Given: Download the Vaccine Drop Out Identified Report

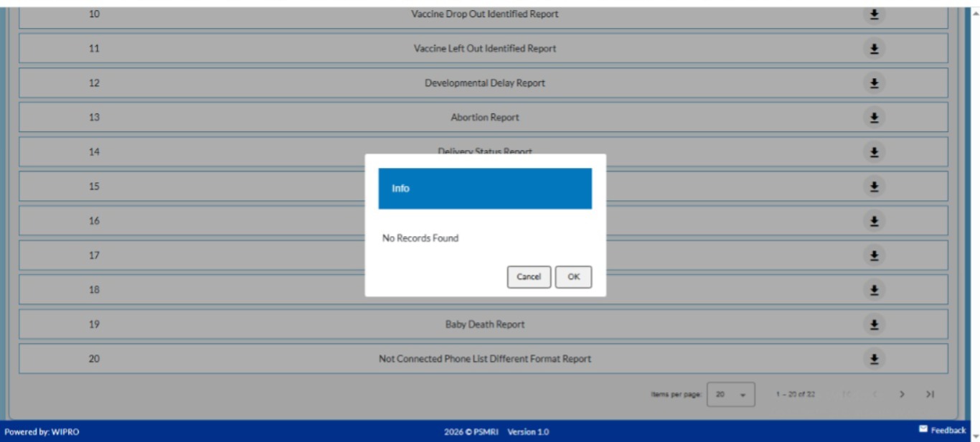Looking at the screenshot, I should pyautogui.click(x=874, y=14).
